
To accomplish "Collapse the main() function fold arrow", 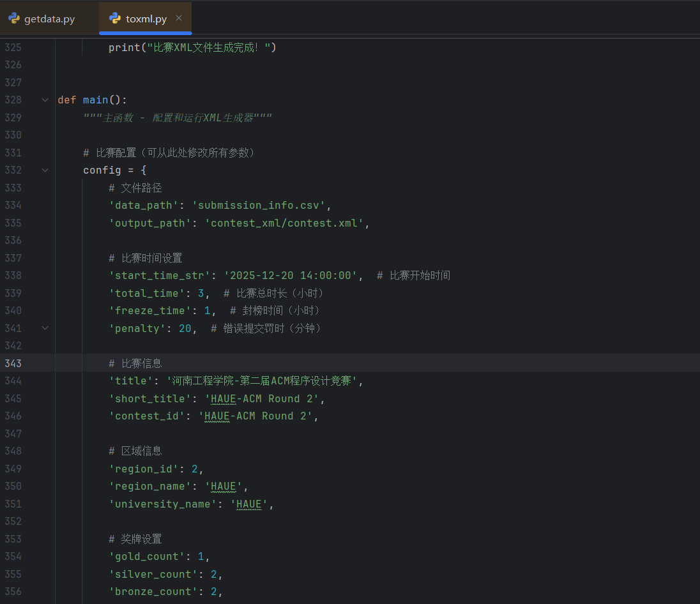I will (x=45, y=100).
